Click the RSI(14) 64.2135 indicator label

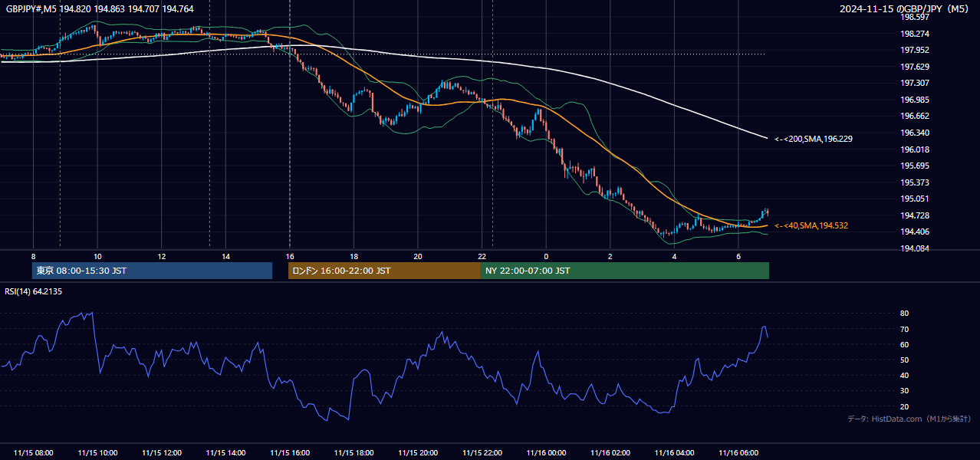(x=34, y=291)
